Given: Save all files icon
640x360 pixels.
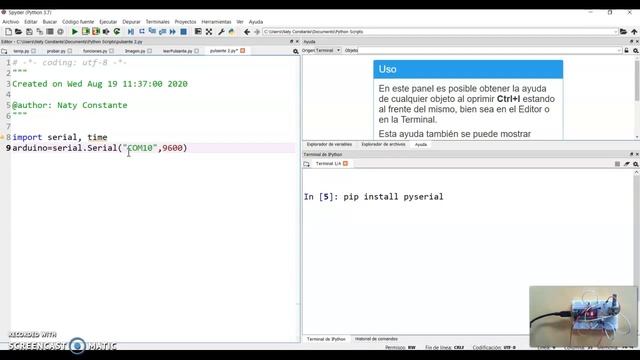Looking at the screenshot, I should coord(40,31).
